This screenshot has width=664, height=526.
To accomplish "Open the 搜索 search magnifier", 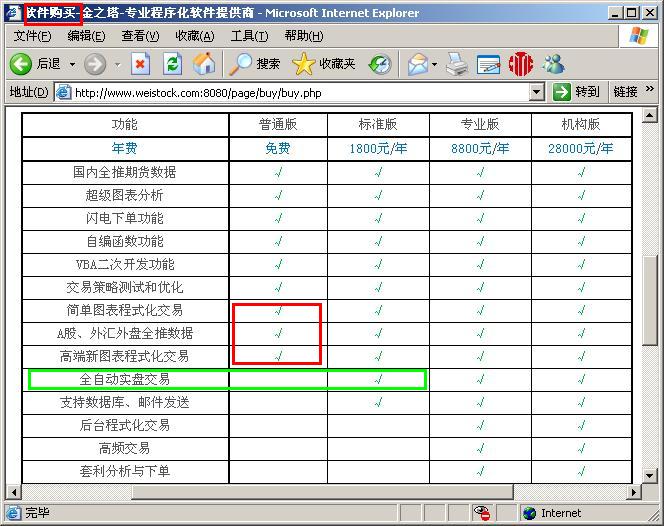I will (x=255, y=64).
